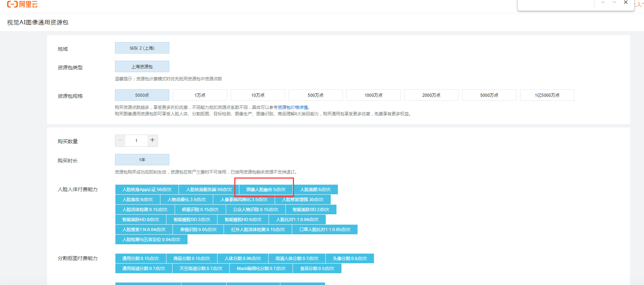Click the purchase quantity input field
Screen dimensions: 644x285
click(136, 140)
